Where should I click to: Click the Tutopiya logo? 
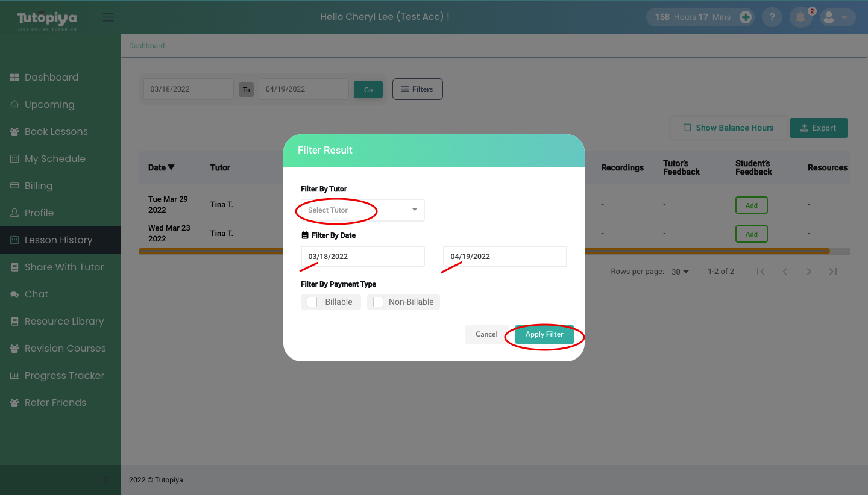pyautogui.click(x=47, y=19)
